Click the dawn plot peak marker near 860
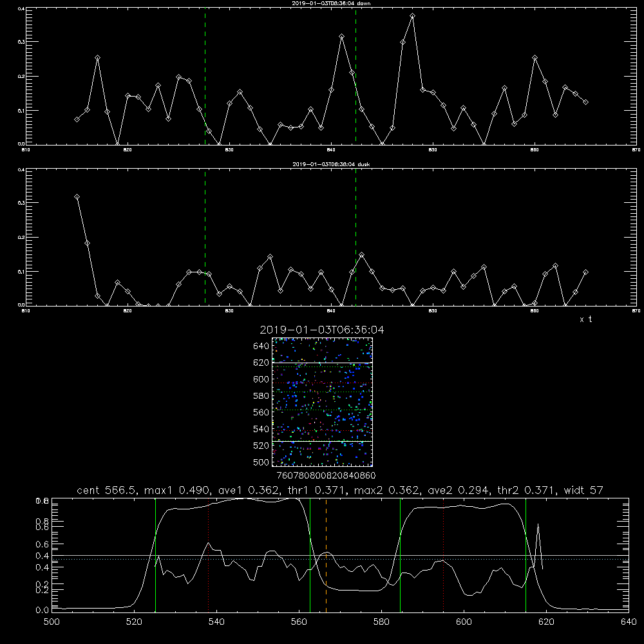The image size is (644, 644). pyautogui.click(x=535, y=58)
